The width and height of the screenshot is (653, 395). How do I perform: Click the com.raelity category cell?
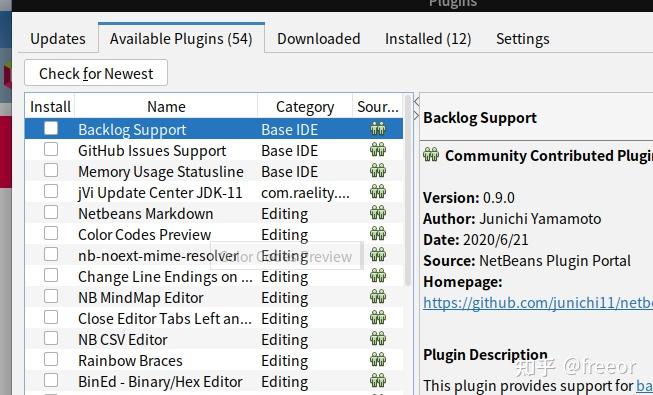(x=305, y=193)
